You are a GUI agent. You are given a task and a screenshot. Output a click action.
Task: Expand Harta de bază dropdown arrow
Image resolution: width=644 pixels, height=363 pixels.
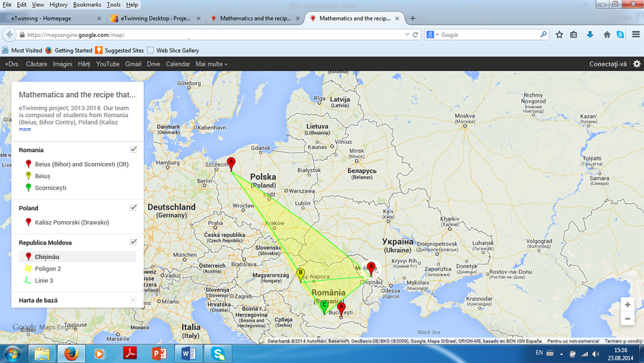133,300
